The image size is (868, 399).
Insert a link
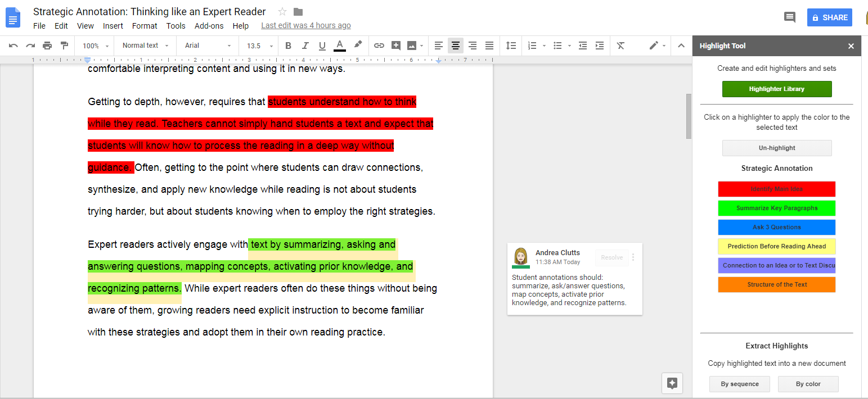379,46
